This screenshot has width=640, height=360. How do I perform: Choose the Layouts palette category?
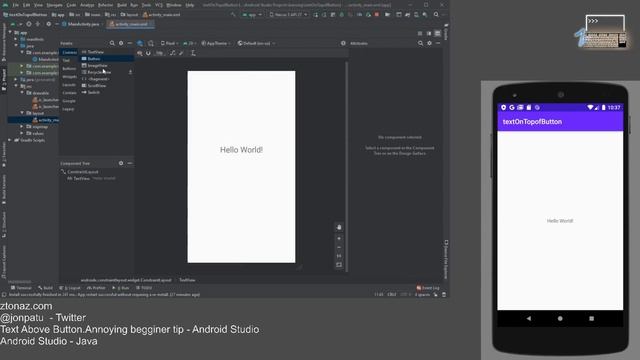[69, 85]
